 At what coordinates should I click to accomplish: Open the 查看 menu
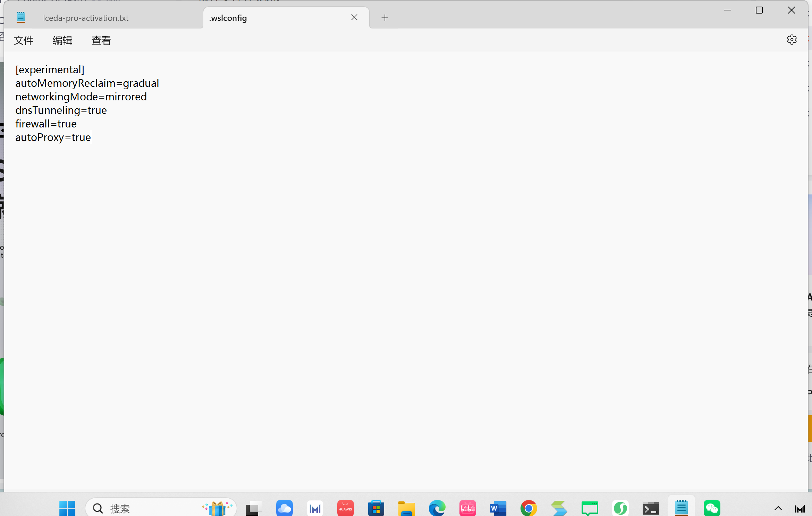point(101,40)
